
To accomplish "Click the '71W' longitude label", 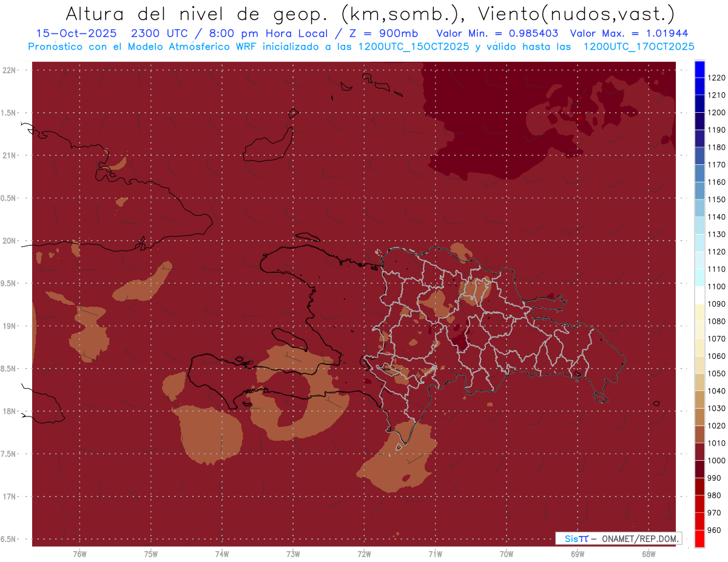I will (435, 554).
